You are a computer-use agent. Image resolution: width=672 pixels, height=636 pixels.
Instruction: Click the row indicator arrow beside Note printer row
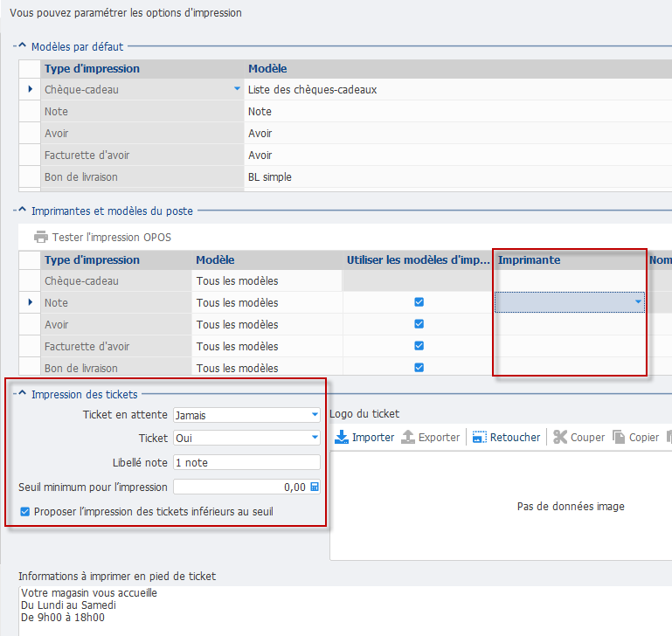click(30, 302)
